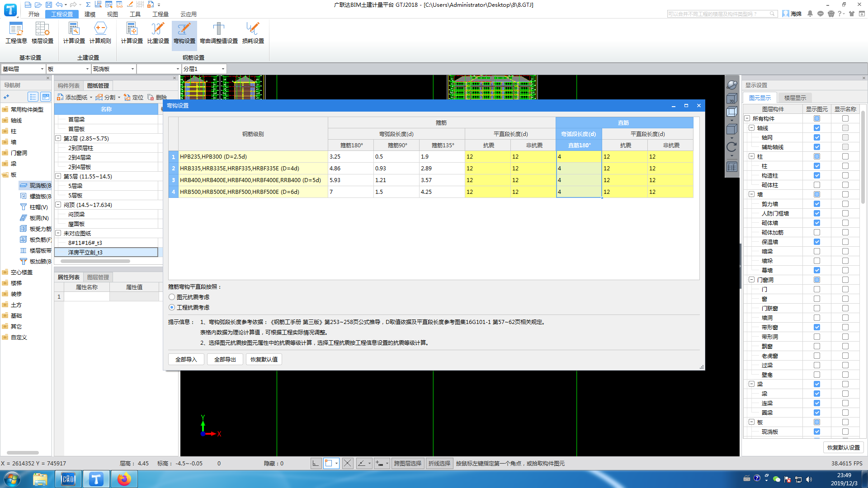Click 添加图纸 toolbar icon
Screen dimensions: 868x488
tap(72, 97)
